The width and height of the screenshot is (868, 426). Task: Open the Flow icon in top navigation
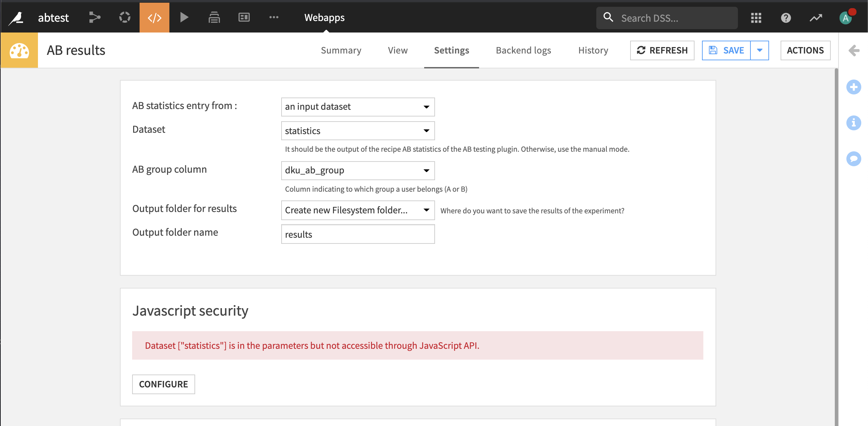point(95,17)
